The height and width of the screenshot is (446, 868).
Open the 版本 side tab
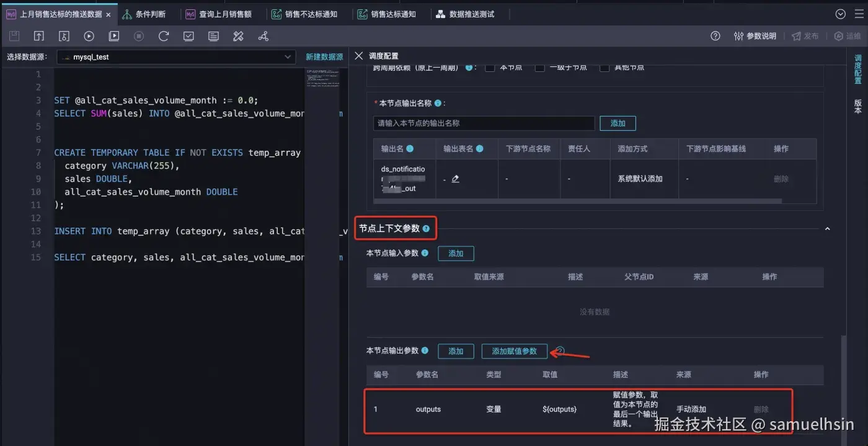pos(857,107)
